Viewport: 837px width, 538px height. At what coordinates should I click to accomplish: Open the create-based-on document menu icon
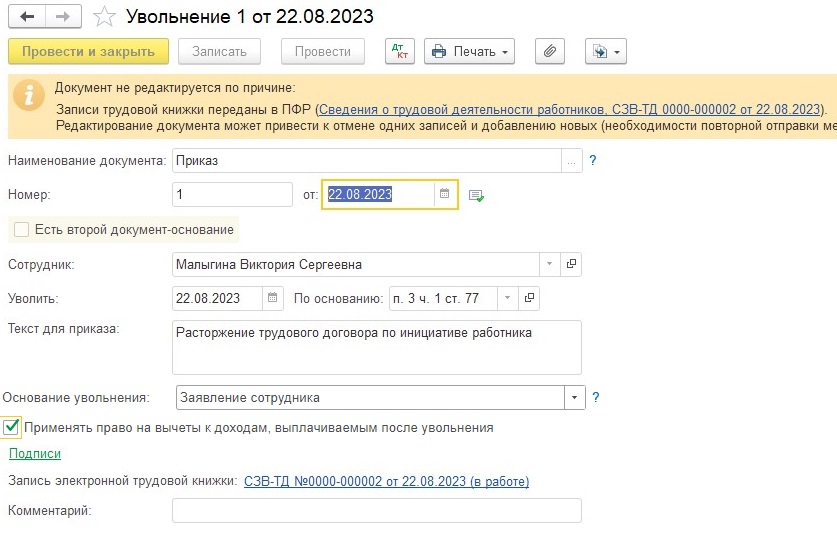(x=605, y=52)
